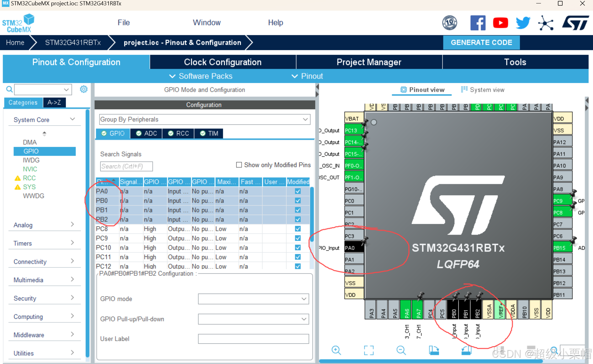Open the Software Packs dropdown
Screen dimensions: 593x364
point(201,76)
